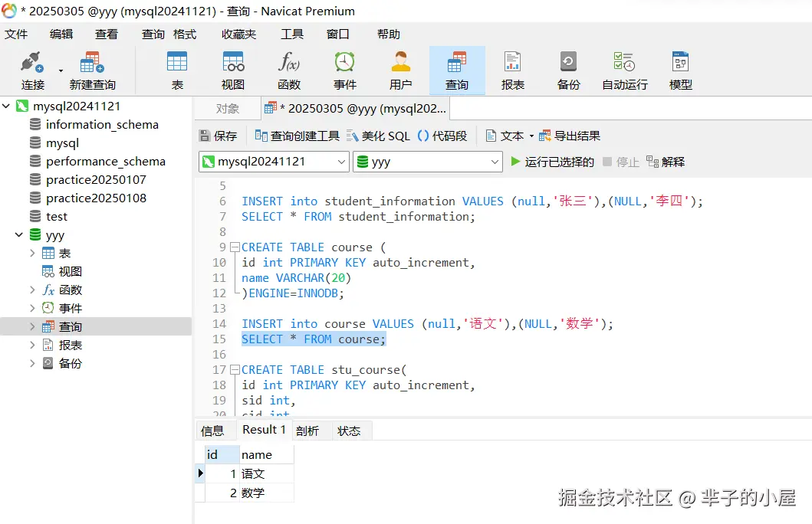Screen dimensions: 812x524
Task: Open the yyy database combo box
Action: tap(428, 162)
